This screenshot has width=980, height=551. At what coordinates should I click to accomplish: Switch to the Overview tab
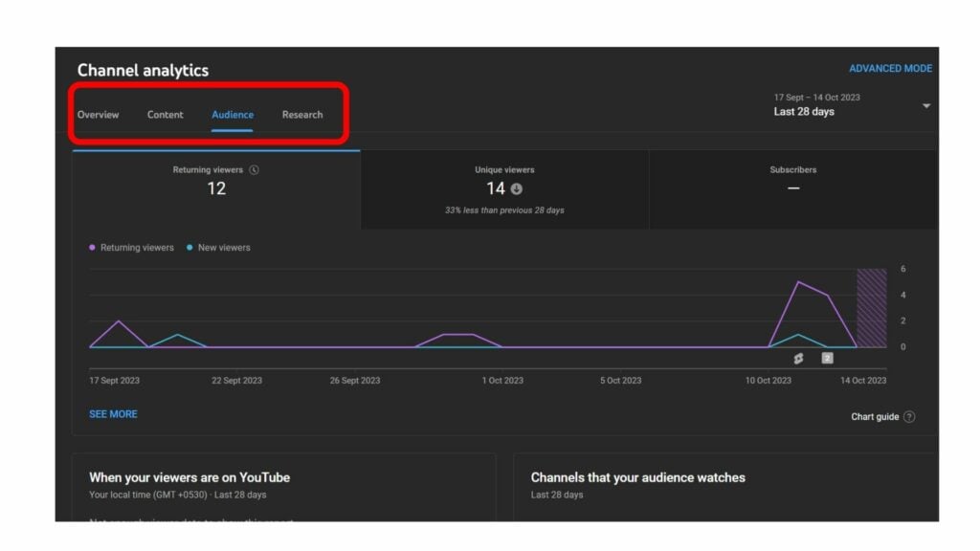click(x=98, y=114)
